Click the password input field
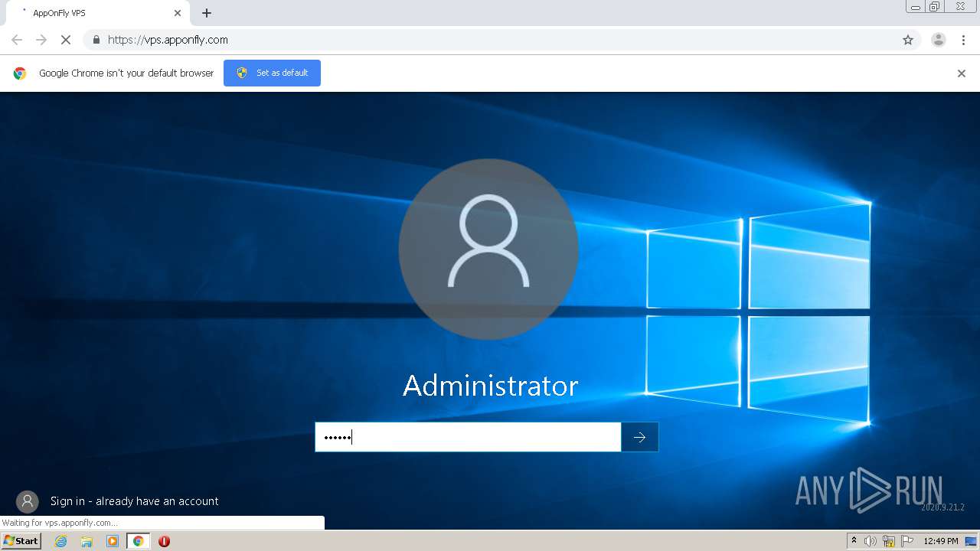The width and height of the screenshot is (980, 551). point(468,437)
